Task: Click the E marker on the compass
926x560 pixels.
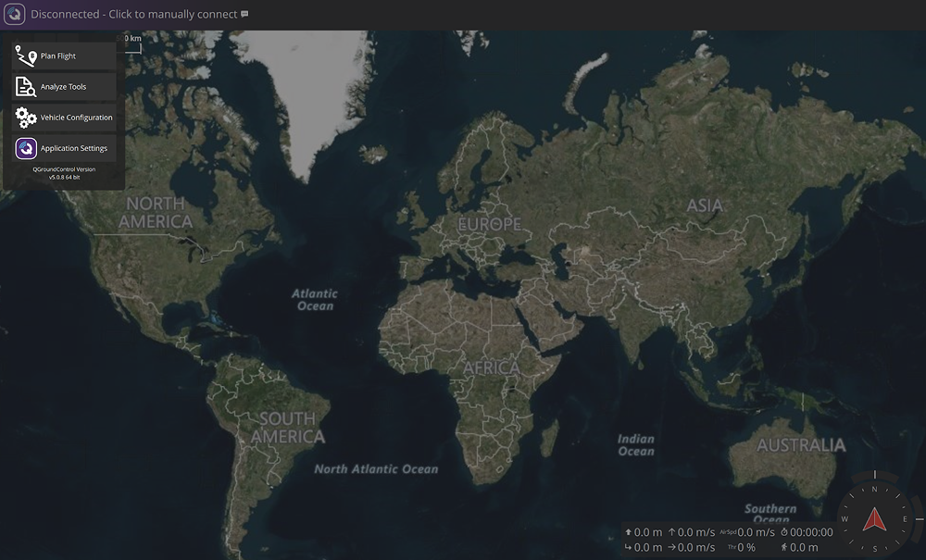Action: tap(905, 519)
